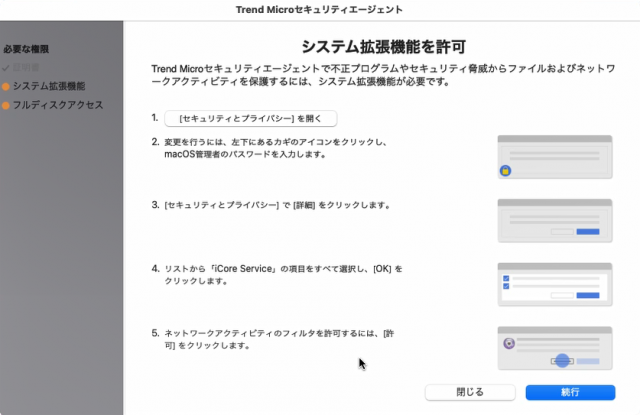The image size is (640, 415).
Task: Click step 5 text about ネットワークアクティビティのフィルタ
Action: 279,339
